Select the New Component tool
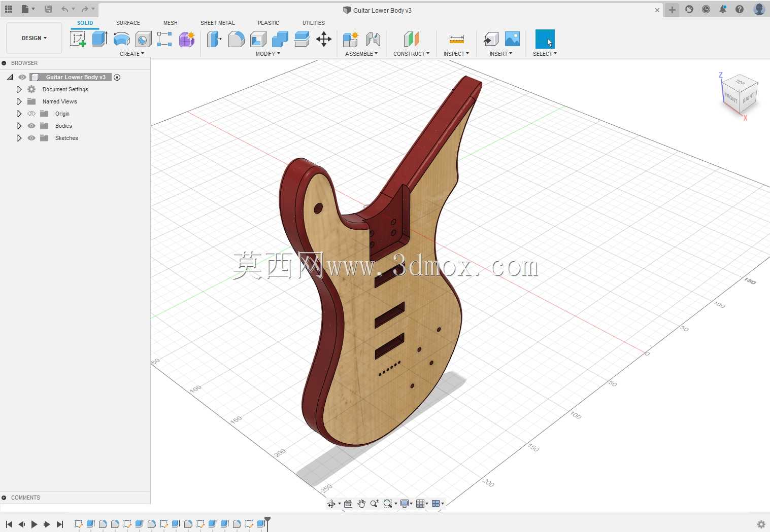This screenshot has width=770, height=532. click(x=351, y=39)
